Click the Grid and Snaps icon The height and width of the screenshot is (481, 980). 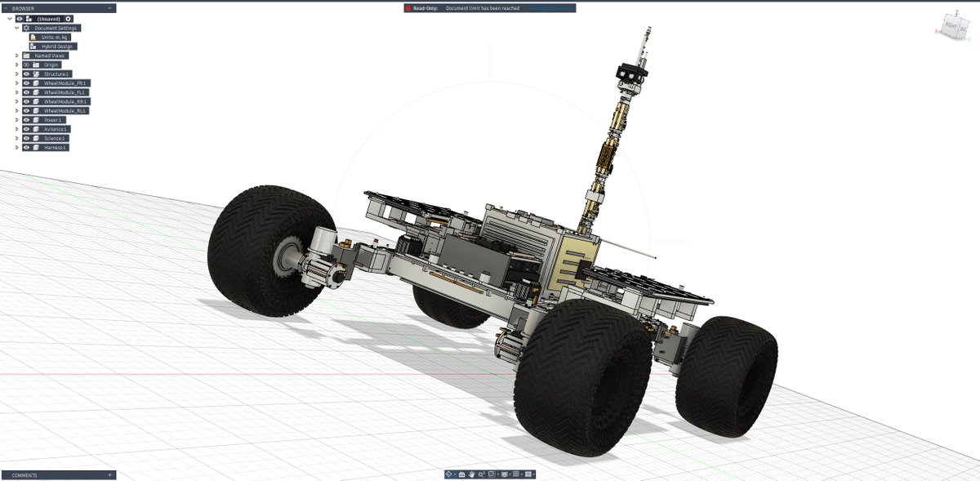(516, 474)
